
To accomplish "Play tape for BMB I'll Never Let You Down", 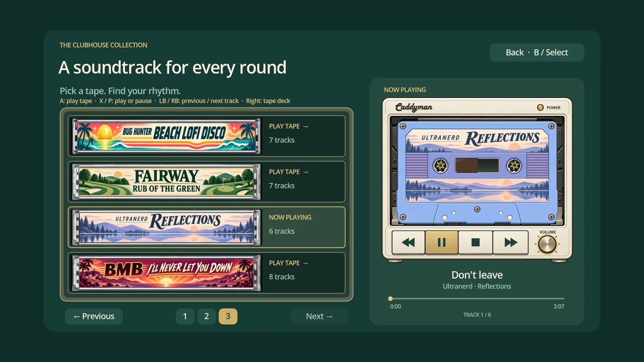I will coord(289,263).
